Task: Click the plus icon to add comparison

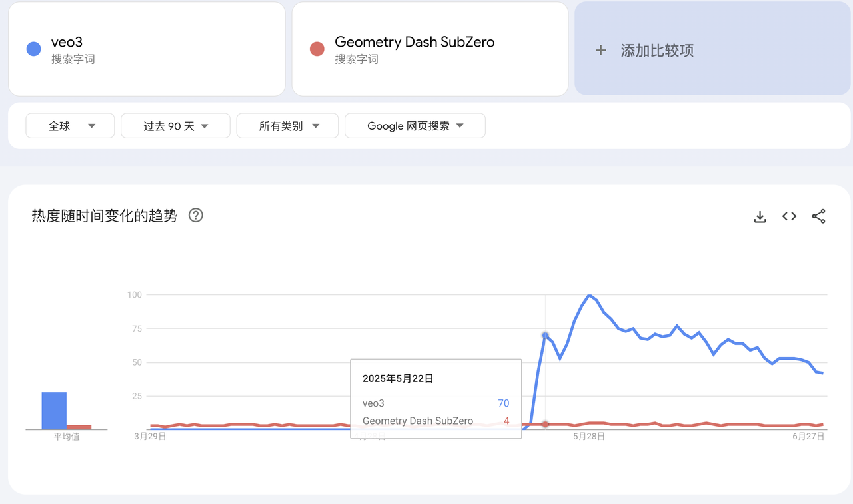Action: [x=600, y=51]
